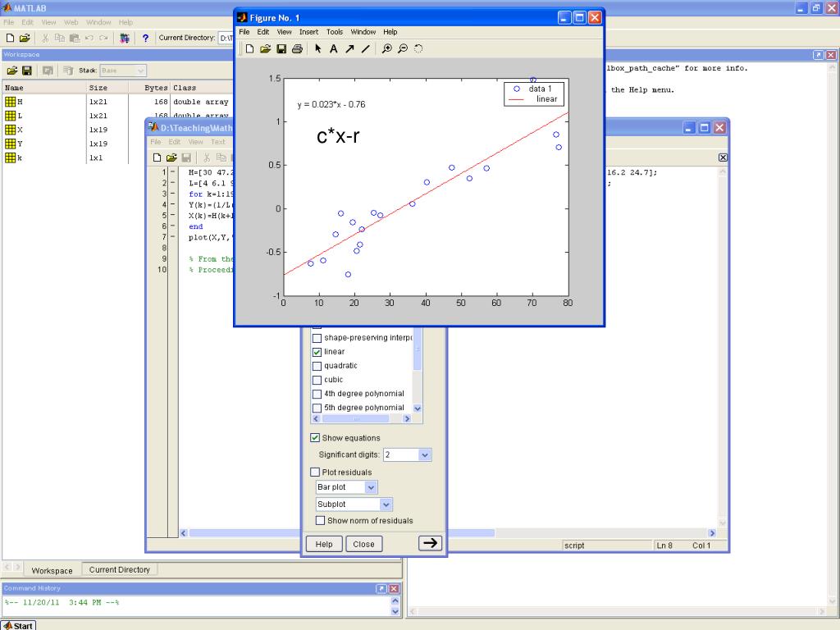Click the plot legend box
The width and height of the screenshot is (840, 630).
pyautogui.click(x=533, y=94)
